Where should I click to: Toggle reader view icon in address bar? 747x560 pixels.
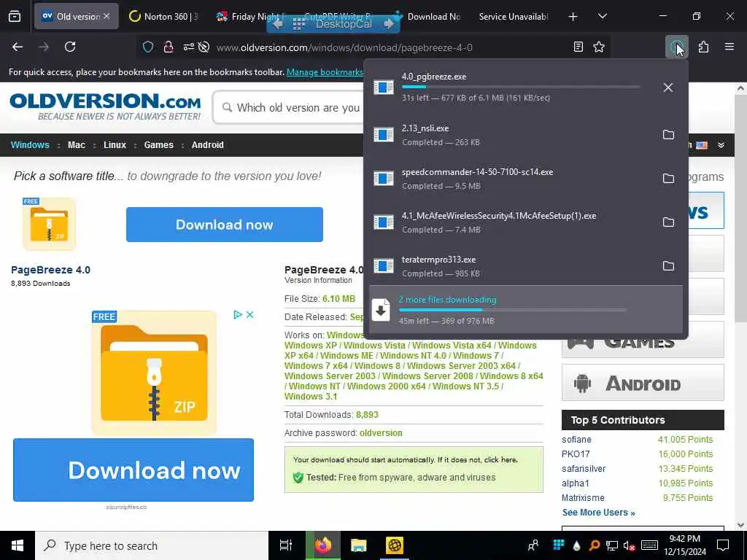(578, 47)
